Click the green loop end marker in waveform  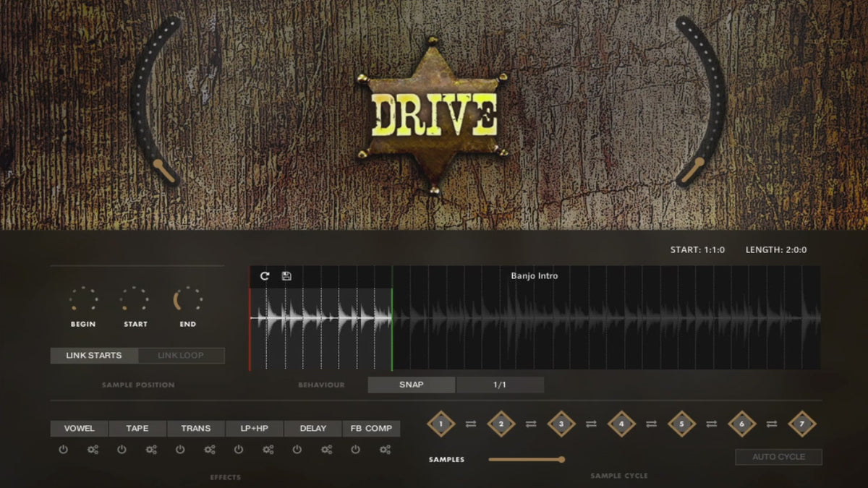pyautogui.click(x=392, y=318)
